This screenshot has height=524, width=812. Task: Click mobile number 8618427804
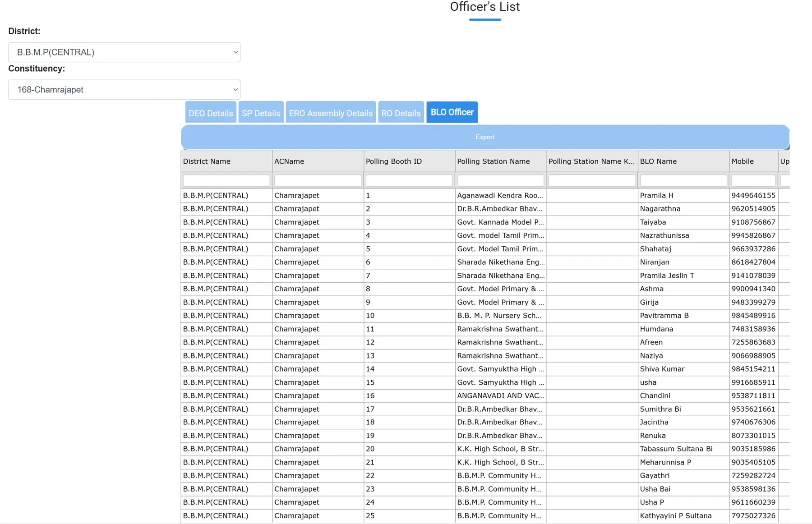tap(753, 262)
